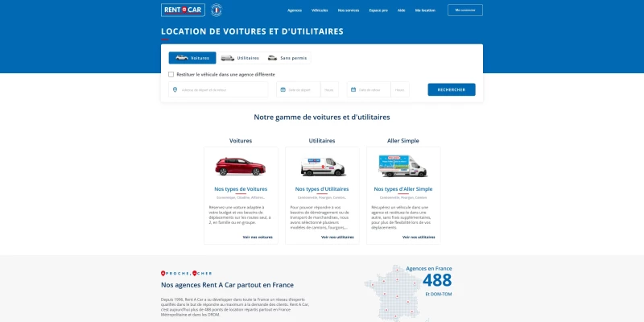This screenshot has height=322, width=644.
Task: Click the car icon in Voitures tab
Action: [x=182, y=58]
